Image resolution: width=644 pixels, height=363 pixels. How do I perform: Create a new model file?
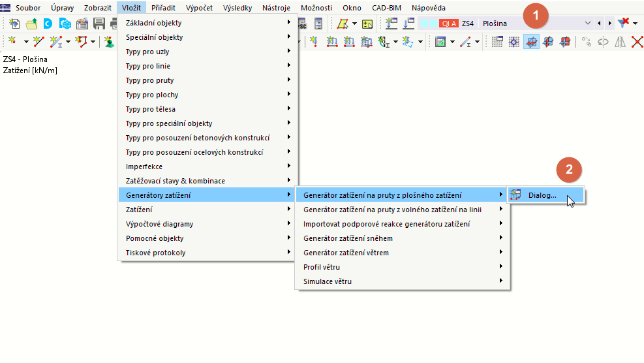pyautogui.click(x=14, y=24)
